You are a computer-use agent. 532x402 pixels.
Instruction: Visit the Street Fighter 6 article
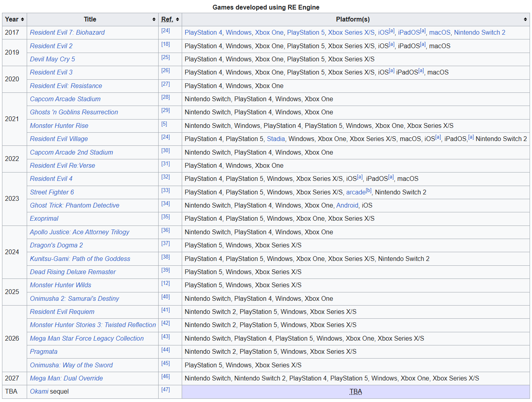[x=52, y=192]
